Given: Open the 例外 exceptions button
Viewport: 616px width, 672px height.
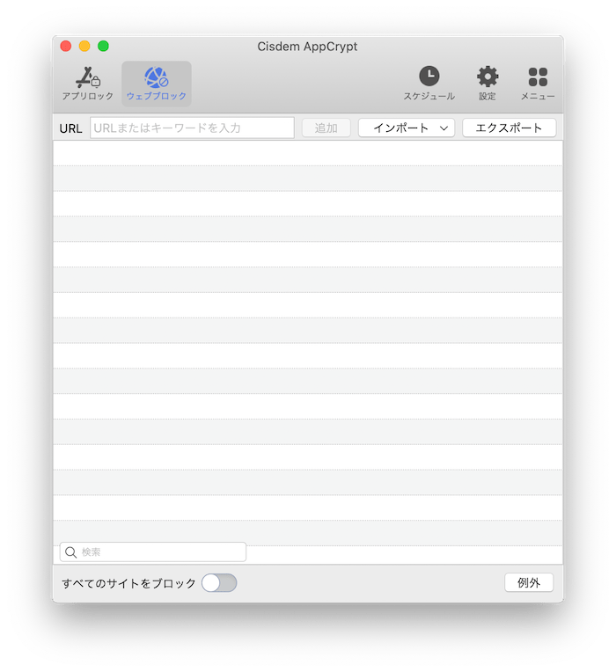Looking at the screenshot, I should 529,582.
